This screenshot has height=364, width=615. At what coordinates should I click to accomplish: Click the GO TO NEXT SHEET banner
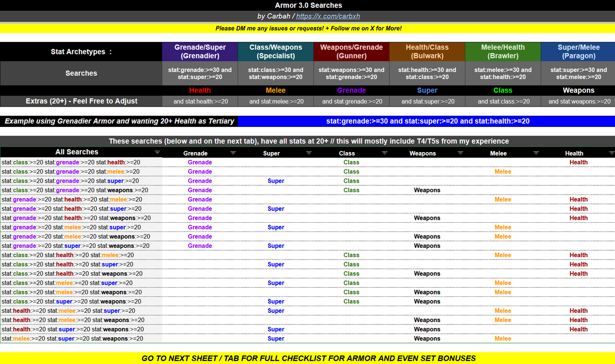307,358
